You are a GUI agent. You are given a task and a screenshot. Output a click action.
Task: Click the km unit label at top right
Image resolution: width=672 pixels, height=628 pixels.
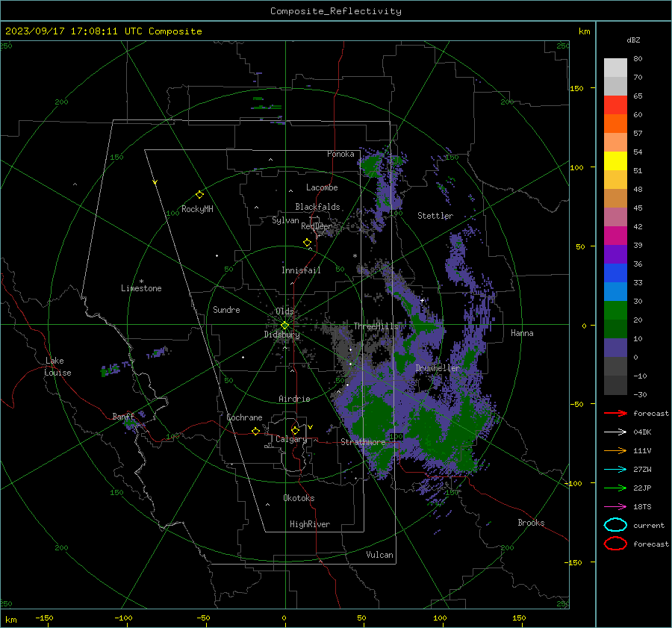(584, 31)
